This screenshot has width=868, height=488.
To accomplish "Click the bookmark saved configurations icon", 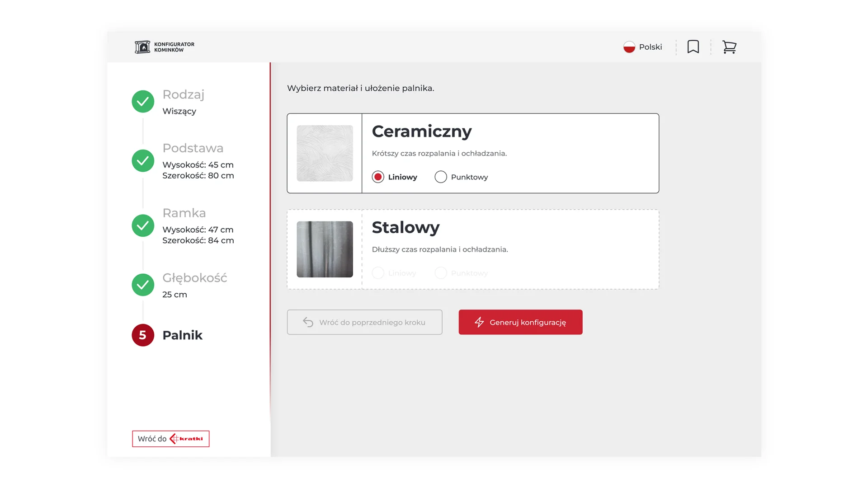I will [x=693, y=47].
